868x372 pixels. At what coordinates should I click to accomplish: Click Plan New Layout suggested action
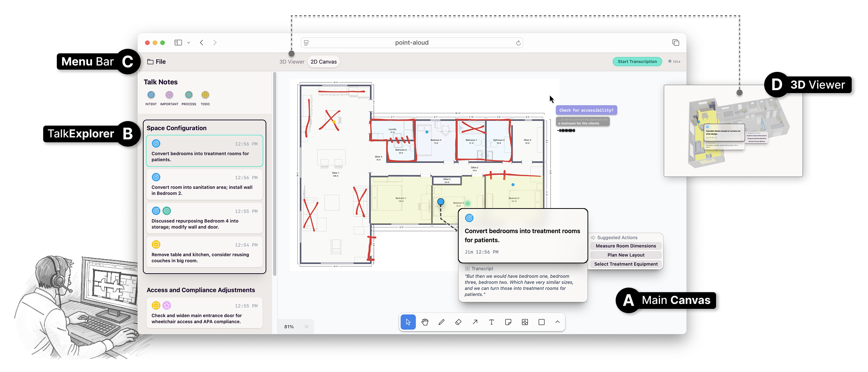click(626, 255)
